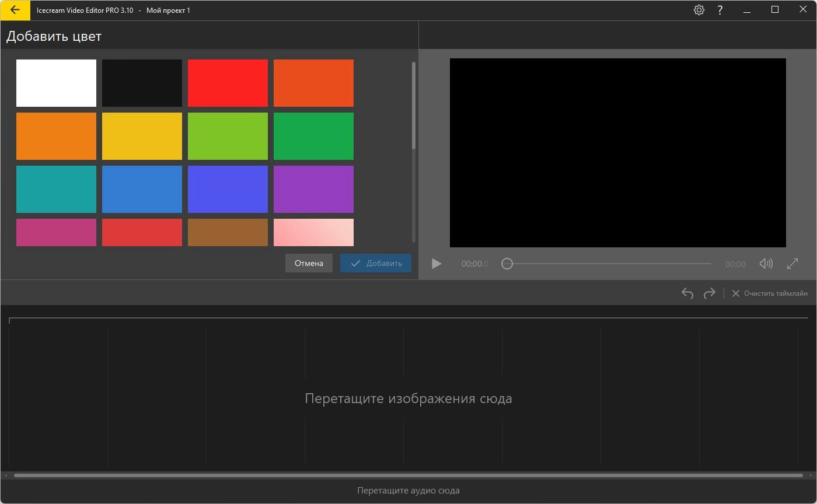Image resolution: width=817 pixels, height=504 pixels.
Task: Select the crimson swatch in the bottom row
Action: click(142, 232)
